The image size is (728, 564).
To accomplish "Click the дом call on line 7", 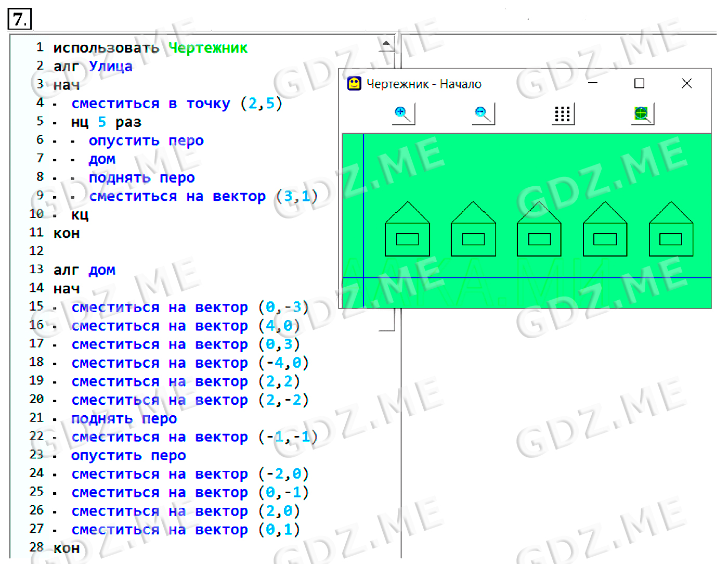I will [x=102, y=159].
